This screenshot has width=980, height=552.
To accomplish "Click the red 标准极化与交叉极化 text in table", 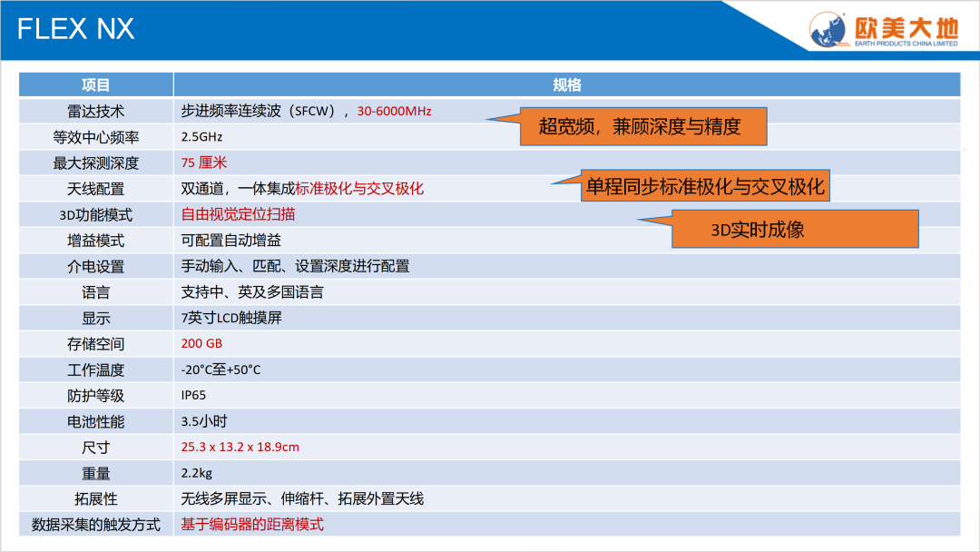I will point(360,189).
